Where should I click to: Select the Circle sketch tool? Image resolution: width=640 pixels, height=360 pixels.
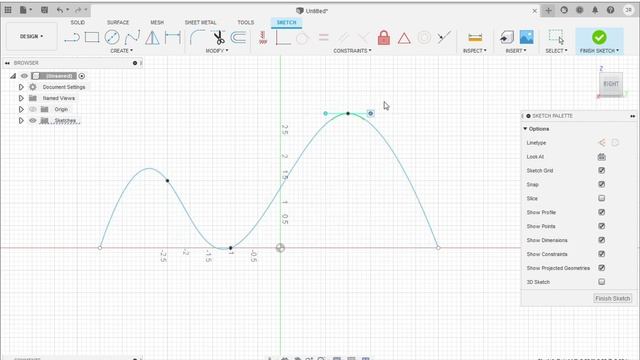[x=112, y=38]
